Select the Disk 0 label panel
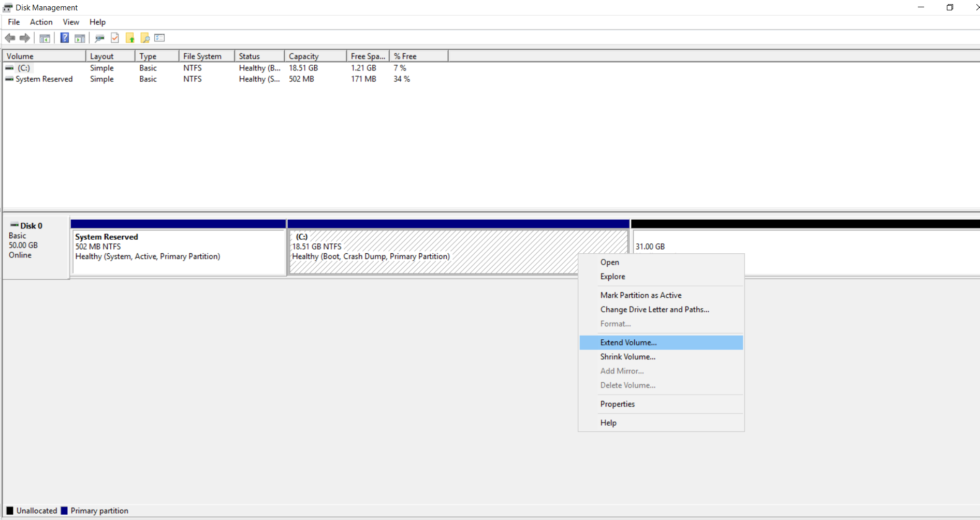Image resolution: width=980 pixels, height=520 pixels. point(36,248)
